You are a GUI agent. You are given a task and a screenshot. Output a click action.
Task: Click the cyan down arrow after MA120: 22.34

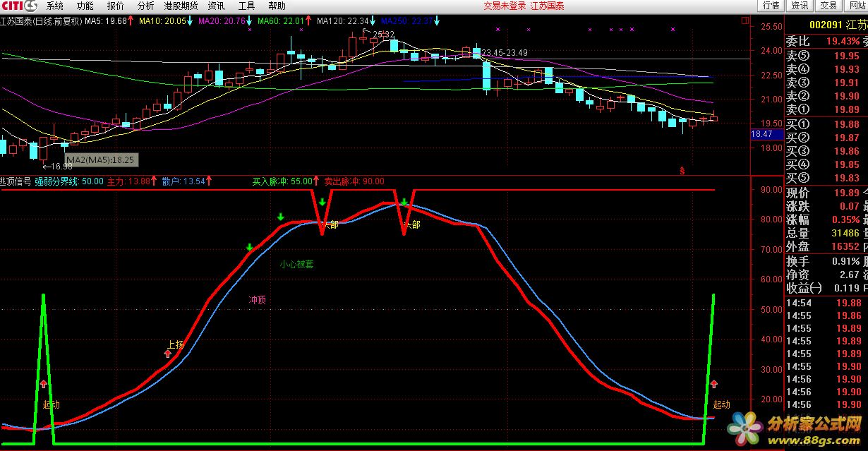373,21
